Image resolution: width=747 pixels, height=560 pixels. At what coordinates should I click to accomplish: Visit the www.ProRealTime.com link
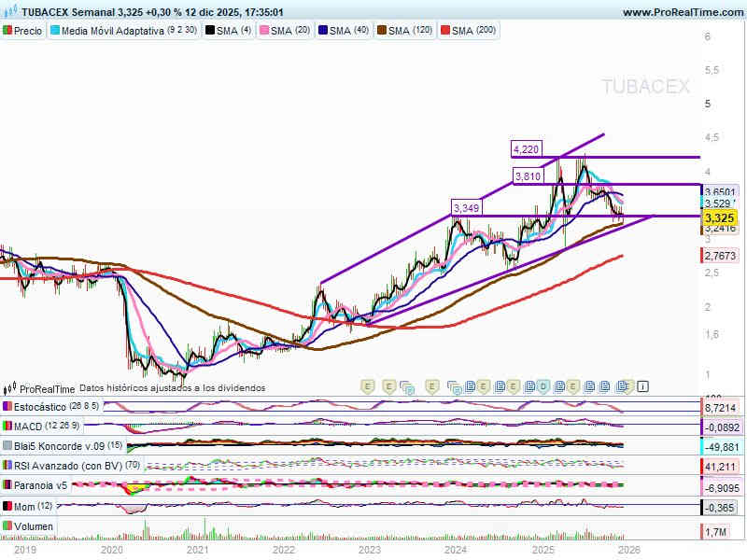[682, 12]
